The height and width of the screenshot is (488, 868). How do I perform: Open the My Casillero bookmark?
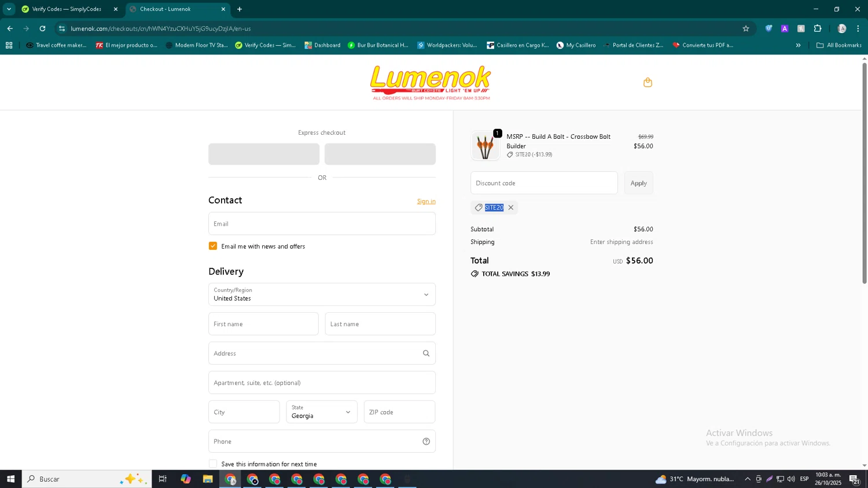(576, 45)
